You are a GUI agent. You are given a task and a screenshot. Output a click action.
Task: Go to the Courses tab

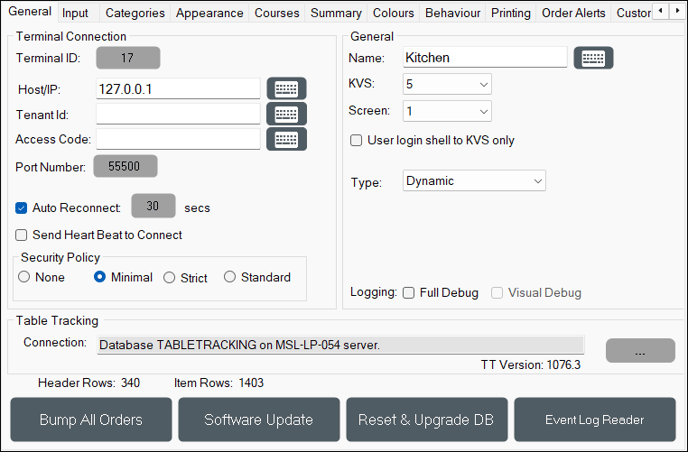tap(277, 13)
